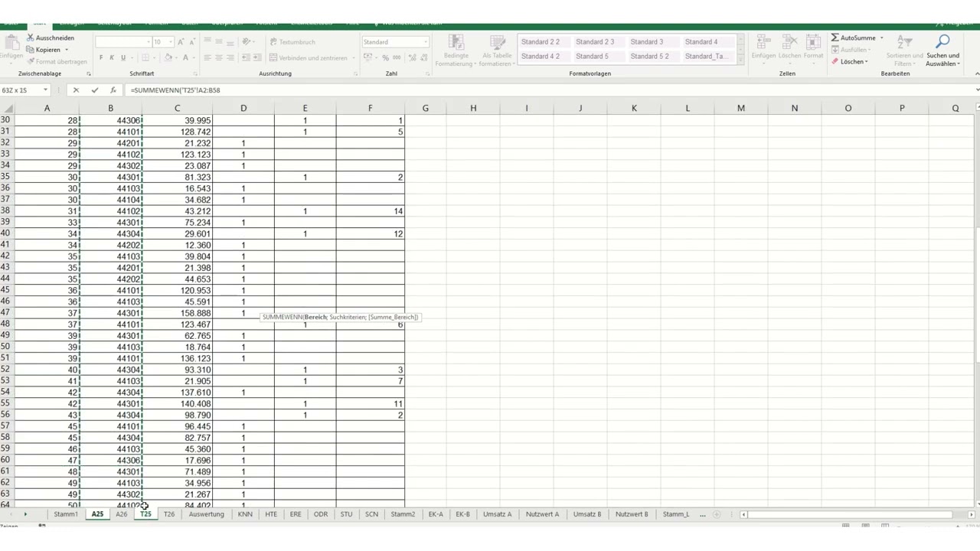Click the Einfügen paste clipboard icon
Screen dimensions: 980x551
click(11, 41)
